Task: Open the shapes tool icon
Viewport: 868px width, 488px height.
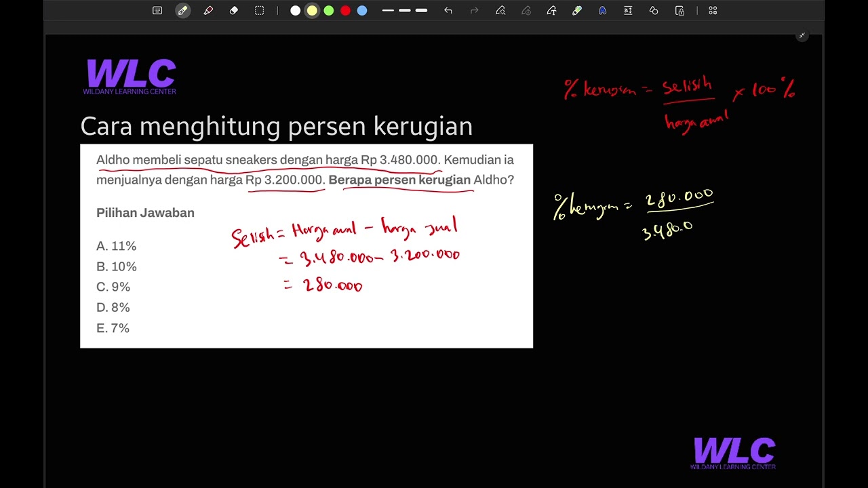Action: (654, 10)
